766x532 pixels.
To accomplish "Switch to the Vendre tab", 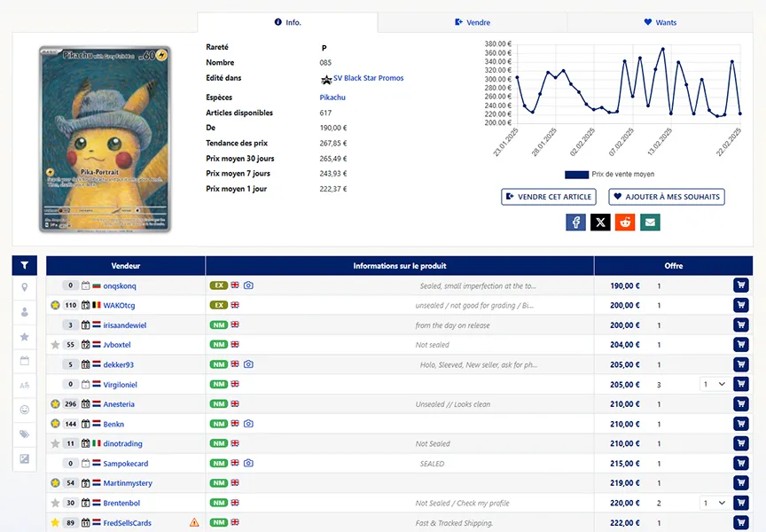I will click(x=473, y=22).
